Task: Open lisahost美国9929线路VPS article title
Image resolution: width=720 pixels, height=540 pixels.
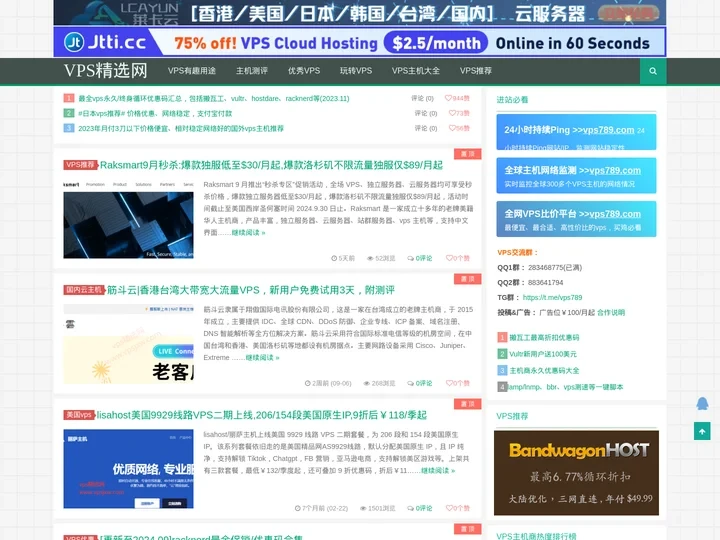Action: (261, 415)
